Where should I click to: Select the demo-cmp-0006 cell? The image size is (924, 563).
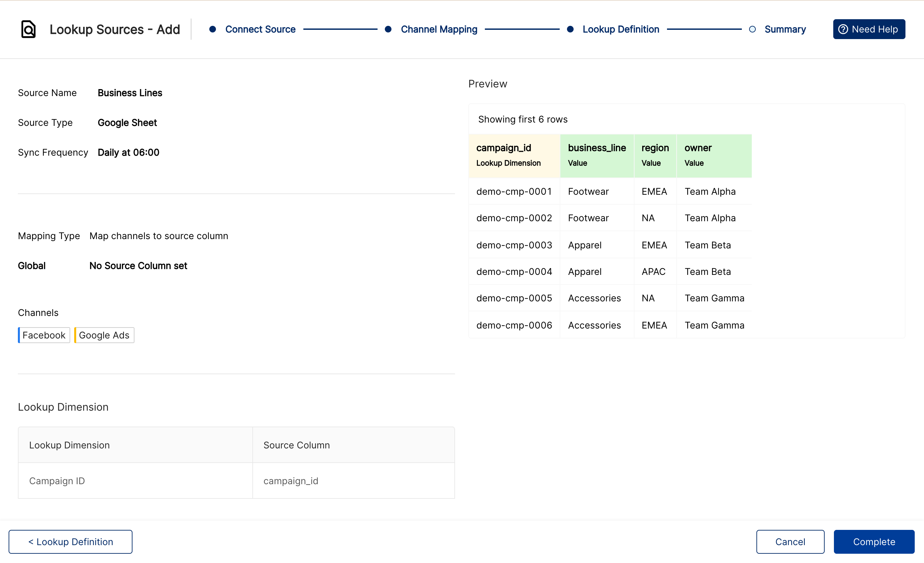[514, 325]
